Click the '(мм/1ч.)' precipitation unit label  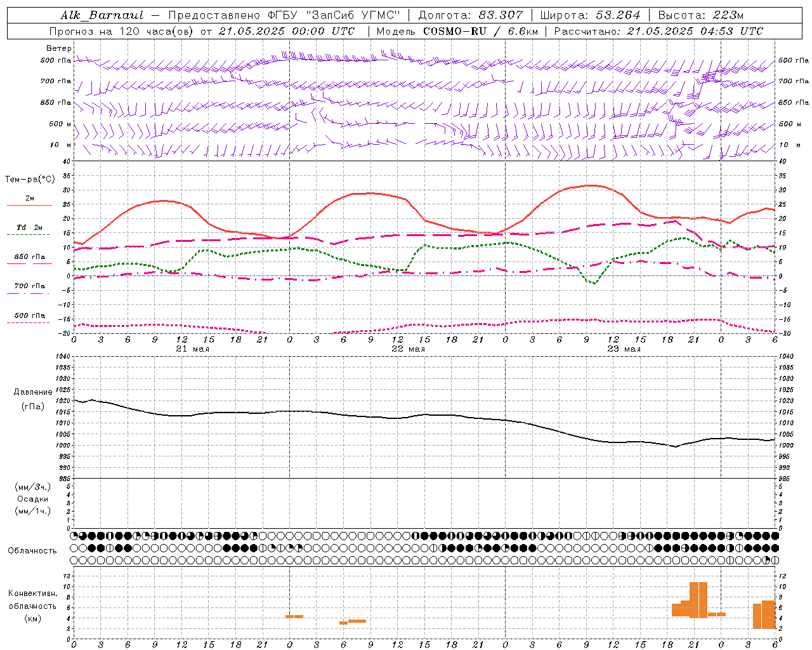click(x=33, y=511)
